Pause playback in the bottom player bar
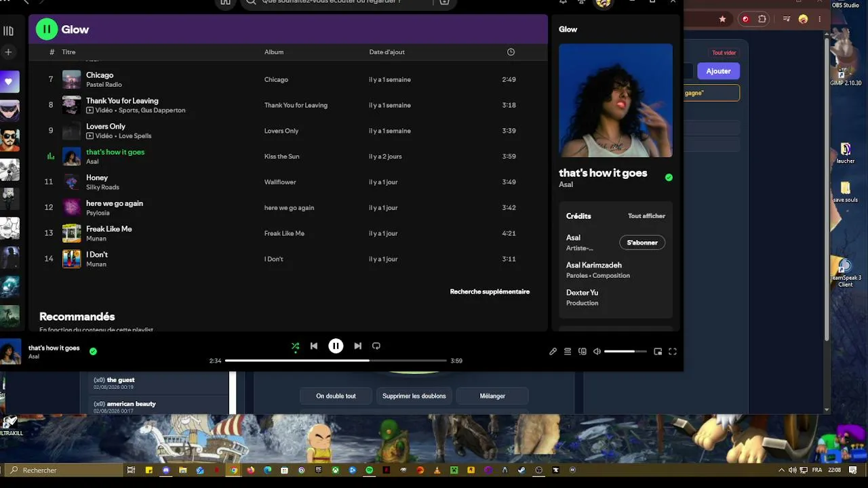 (336, 346)
